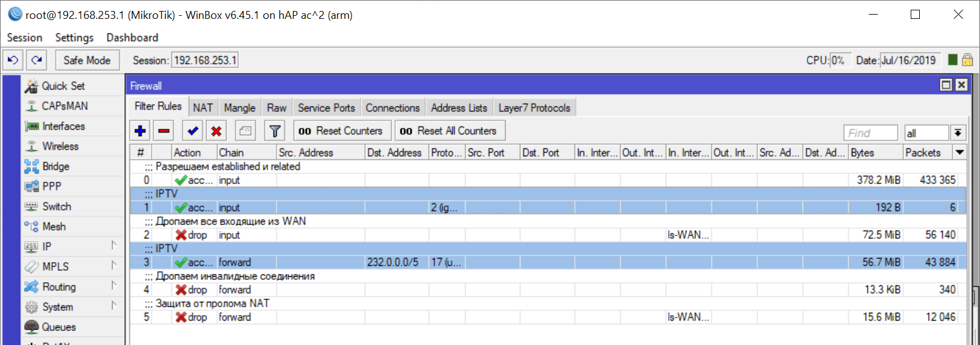Screen dimensions: 980x345
Task: Click the Redo arrow icon
Action: (36, 60)
